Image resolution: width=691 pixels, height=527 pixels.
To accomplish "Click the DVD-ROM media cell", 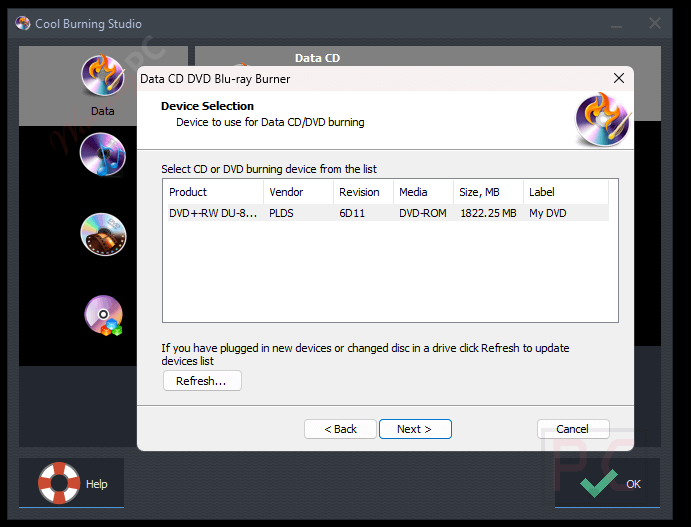I will (x=423, y=213).
